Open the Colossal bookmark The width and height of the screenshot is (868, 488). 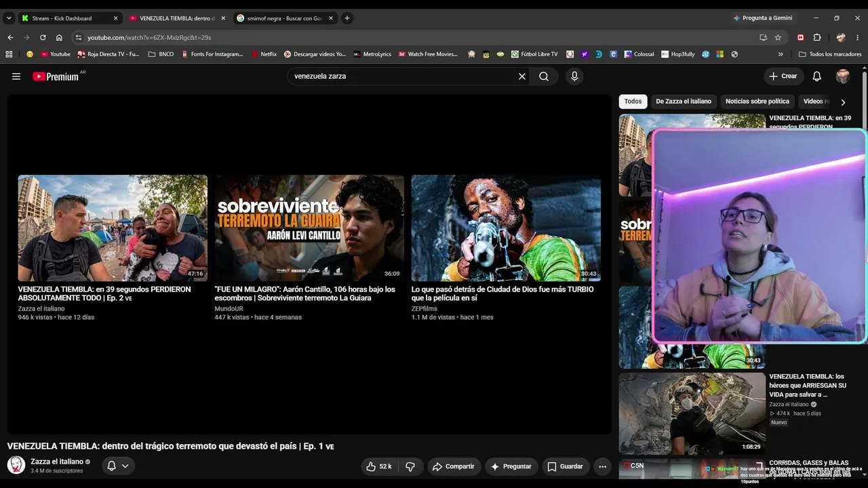(x=639, y=54)
